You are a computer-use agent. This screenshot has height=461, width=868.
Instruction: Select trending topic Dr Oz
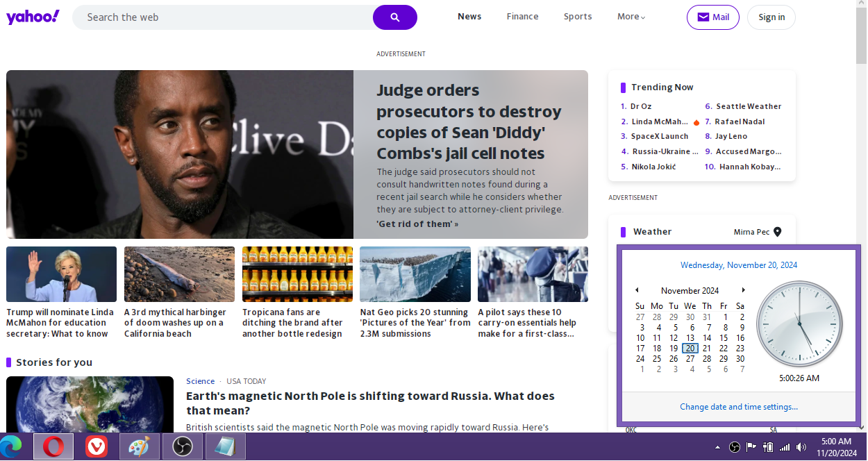(x=641, y=106)
